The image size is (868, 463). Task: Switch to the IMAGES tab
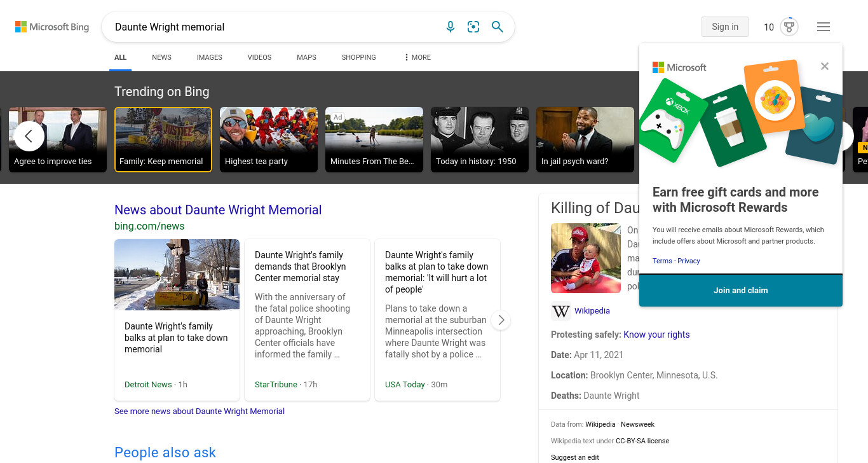pos(210,57)
